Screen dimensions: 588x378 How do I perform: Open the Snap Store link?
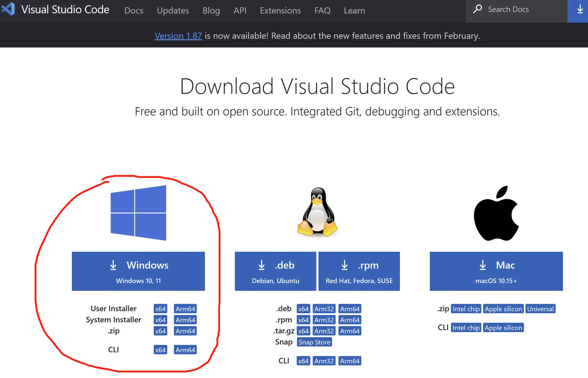(314, 342)
